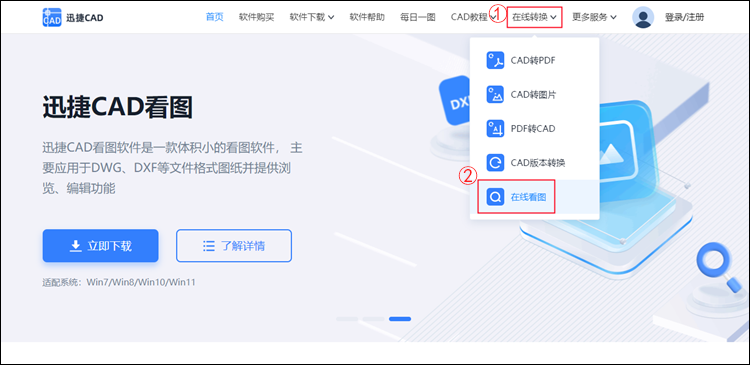Click the 迅捷CAD看图软件 description paragraph
The height and width of the screenshot is (365, 750).
click(172, 168)
